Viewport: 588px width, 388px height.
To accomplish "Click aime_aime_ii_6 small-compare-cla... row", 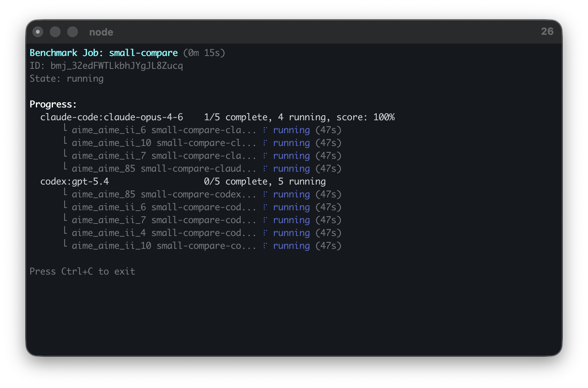I will point(203,130).
